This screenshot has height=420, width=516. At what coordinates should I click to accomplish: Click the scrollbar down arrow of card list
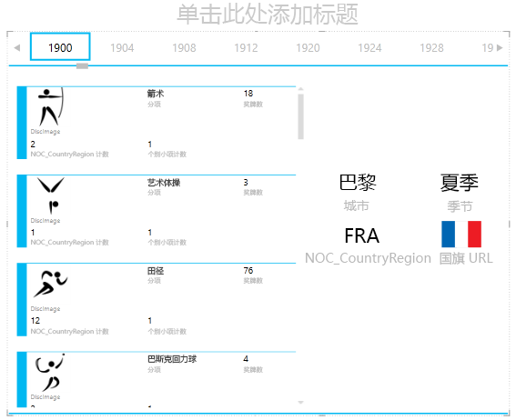tap(300, 402)
